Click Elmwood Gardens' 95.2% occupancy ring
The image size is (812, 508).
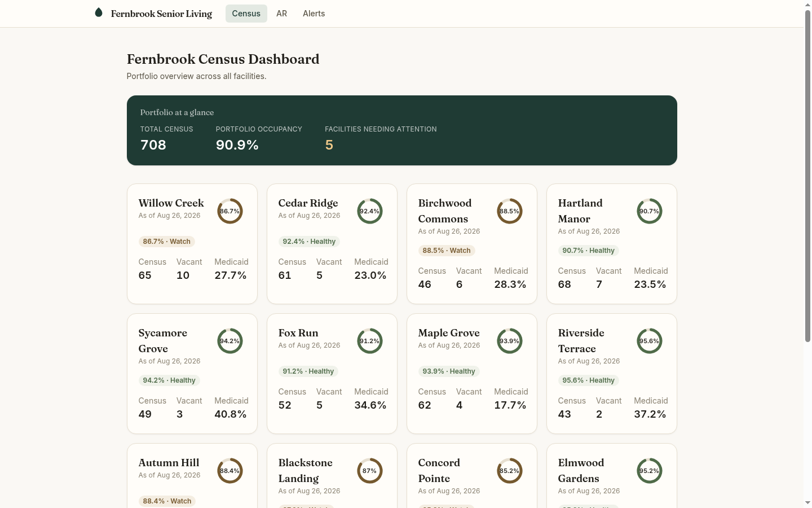pos(650,471)
